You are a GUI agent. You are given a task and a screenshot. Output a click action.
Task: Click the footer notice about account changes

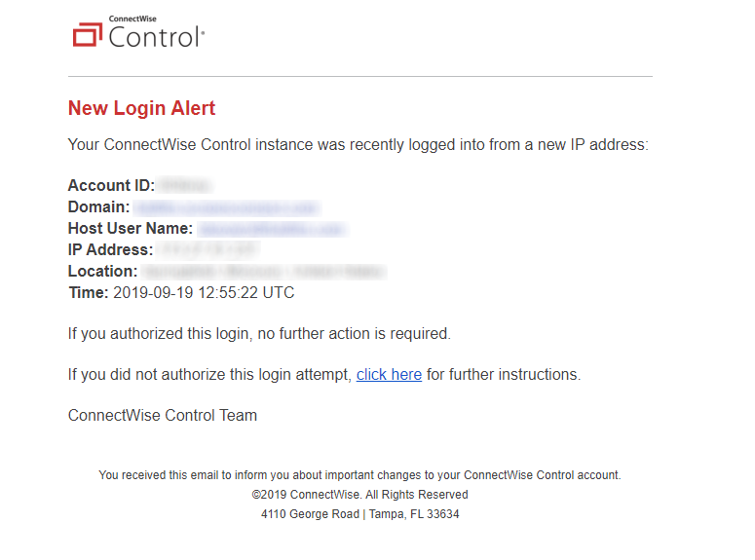coord(359,475)
